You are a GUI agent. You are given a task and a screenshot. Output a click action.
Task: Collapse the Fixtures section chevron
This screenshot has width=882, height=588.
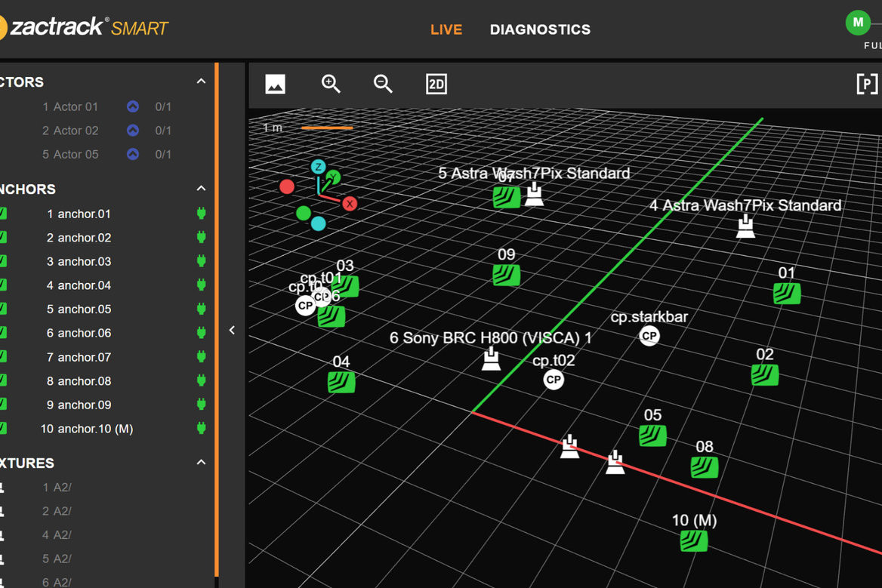pos(201,462)
